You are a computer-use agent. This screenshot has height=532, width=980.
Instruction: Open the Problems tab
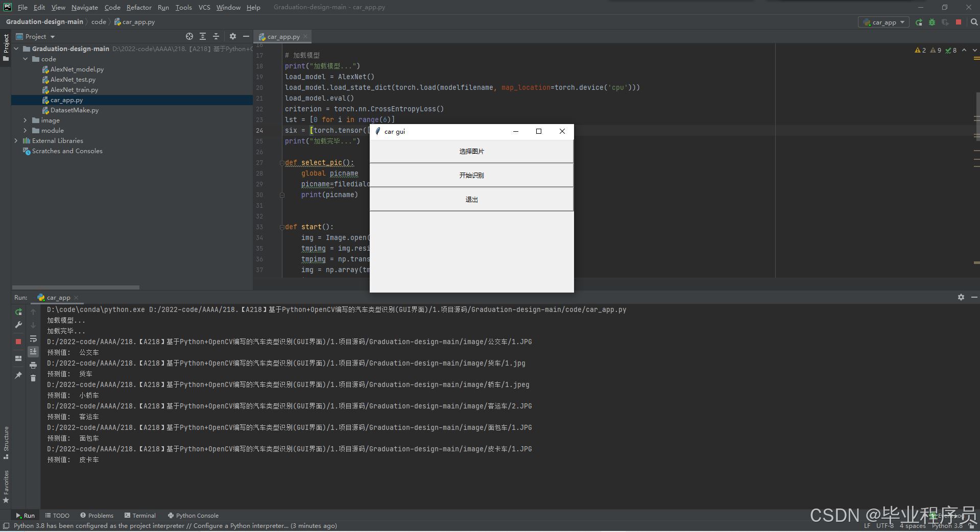coord(97,516)
